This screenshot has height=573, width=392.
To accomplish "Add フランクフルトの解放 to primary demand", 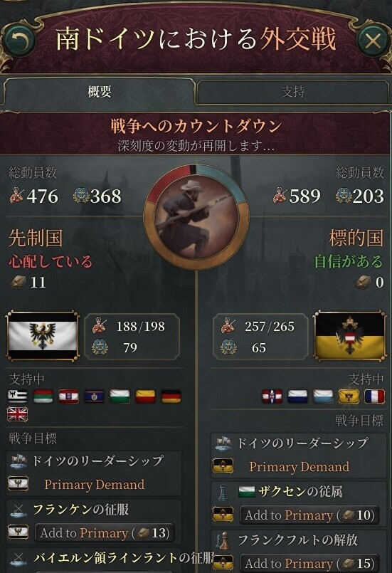I will [309, 563].
